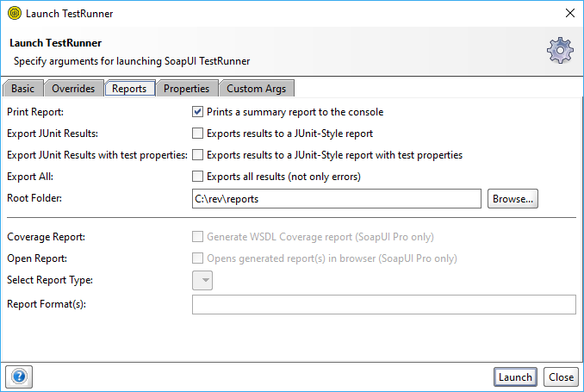This screenshot has width=584, height=392.
Task: Click the Close button at bottom
Action: pos(561,377)
